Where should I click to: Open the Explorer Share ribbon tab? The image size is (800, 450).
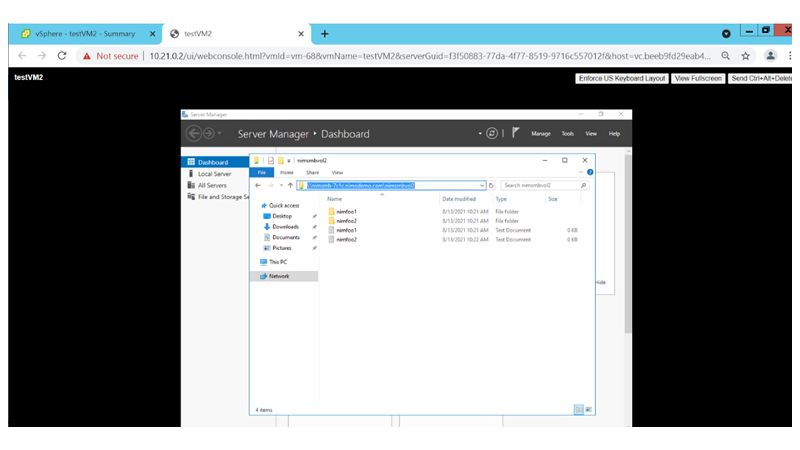coord(312,172)
